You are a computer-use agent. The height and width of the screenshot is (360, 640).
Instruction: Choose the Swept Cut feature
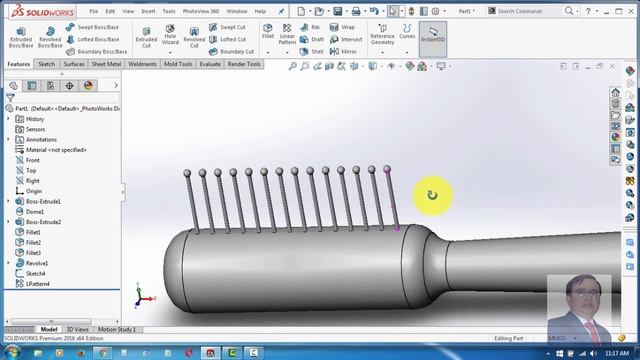tap(227, 27)
